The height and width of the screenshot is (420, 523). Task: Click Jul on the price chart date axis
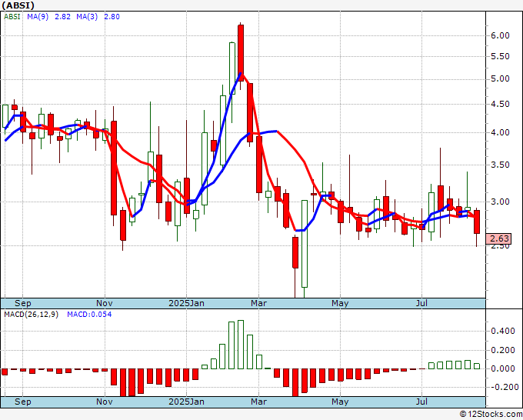(x=422, y=303)
